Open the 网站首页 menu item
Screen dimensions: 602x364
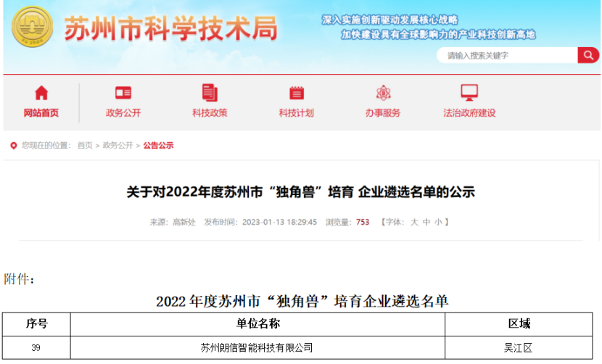pyautogui.click(x=41, y=113)
